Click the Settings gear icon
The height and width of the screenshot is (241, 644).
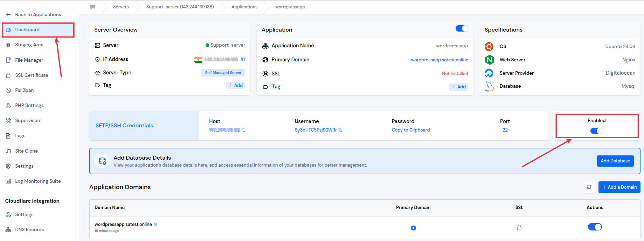(8, 166)
